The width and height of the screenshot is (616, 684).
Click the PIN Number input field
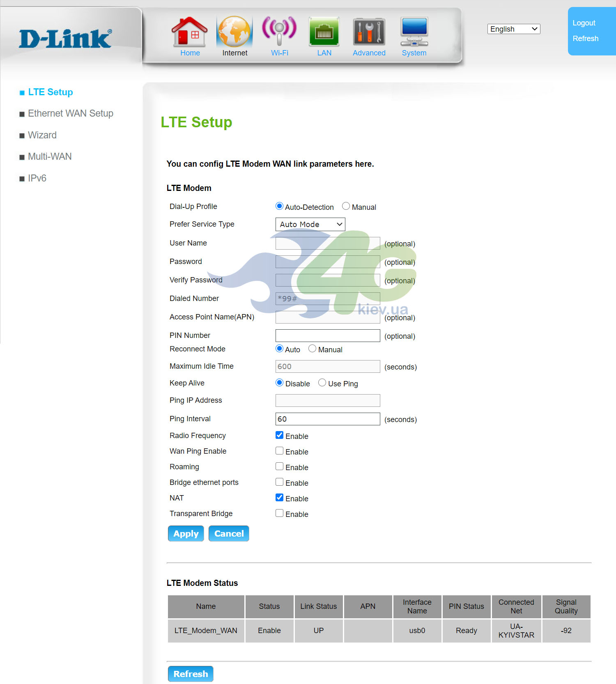click(328, 335)
